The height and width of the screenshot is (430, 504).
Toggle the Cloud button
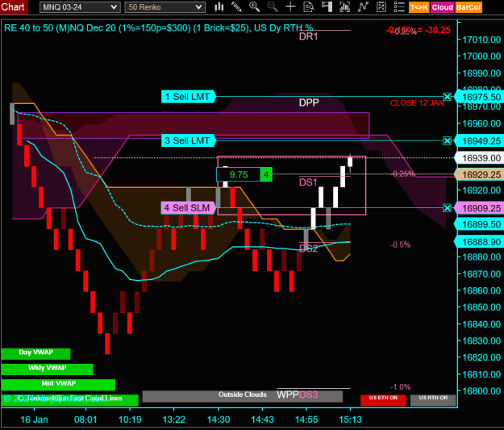442,7
